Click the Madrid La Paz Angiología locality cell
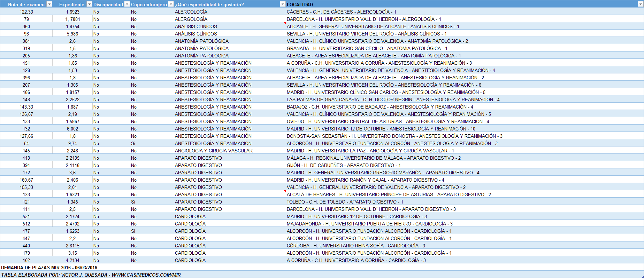Viewport: 644px width, 278px height. pyautogui.click(x=465, y=151)
